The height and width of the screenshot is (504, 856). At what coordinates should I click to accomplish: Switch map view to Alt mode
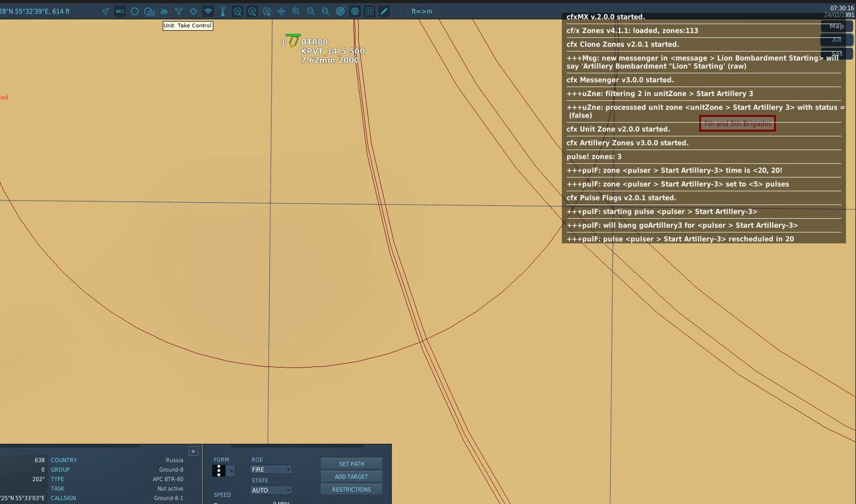(836, 40)
